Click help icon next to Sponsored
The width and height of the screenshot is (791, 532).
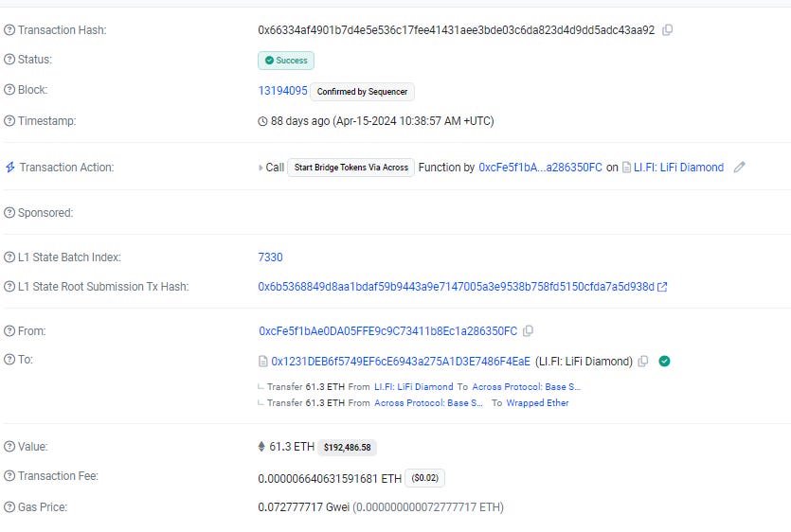(9, 212)
